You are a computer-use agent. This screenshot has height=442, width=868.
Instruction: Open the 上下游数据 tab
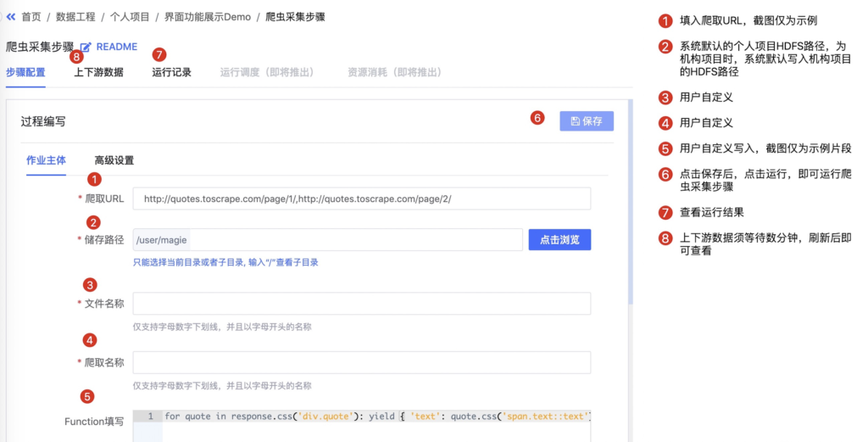[98, 72]
